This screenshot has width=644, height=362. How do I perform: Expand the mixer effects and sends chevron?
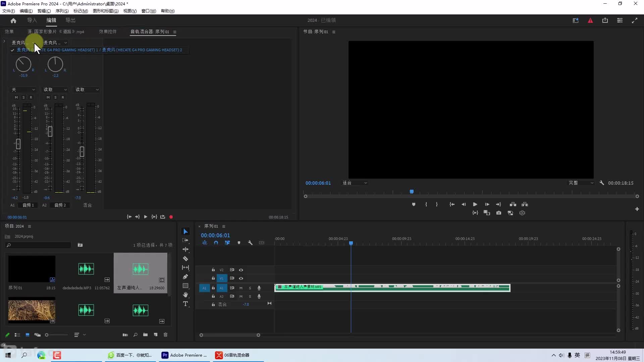(x=4, y=41)
